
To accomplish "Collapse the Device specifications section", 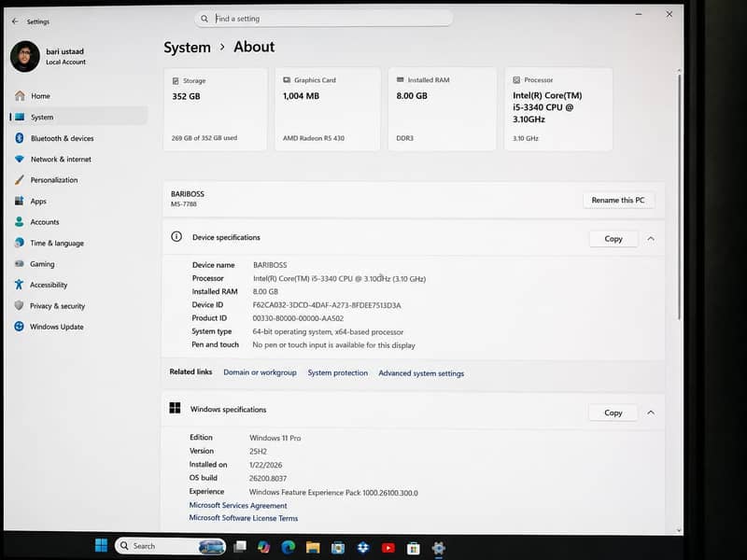I will point(651,239).
